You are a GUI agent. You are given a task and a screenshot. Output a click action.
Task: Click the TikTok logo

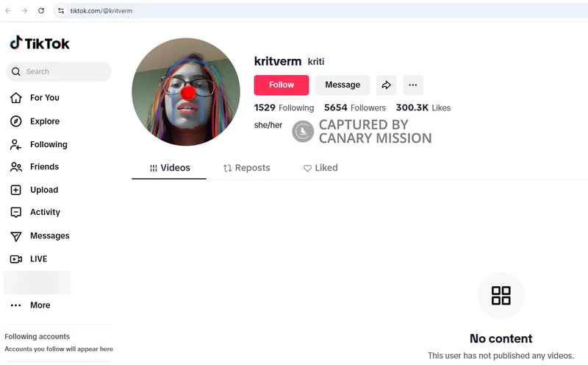(x=40, y=43)
